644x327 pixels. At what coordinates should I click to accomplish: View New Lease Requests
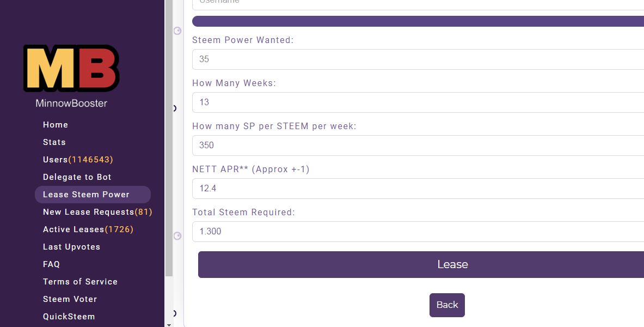pyautogui.click(x=98, y=212)
